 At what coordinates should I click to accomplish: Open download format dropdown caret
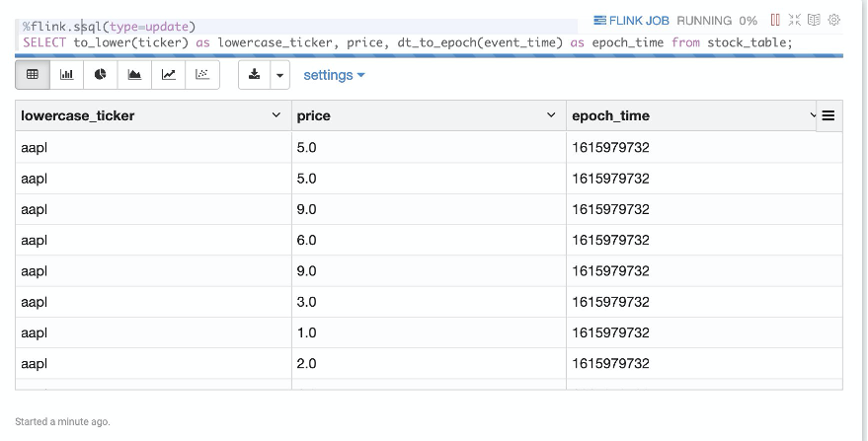pos(280,75)
